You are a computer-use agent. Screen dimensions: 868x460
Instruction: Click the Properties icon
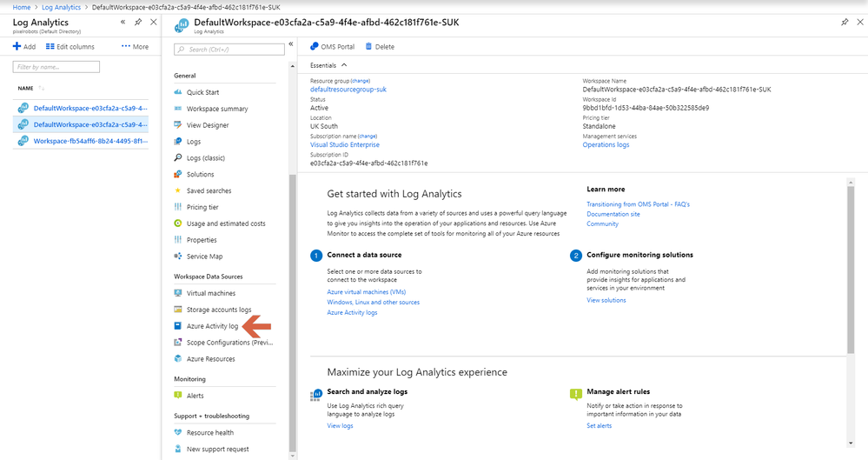coord(178,239)
